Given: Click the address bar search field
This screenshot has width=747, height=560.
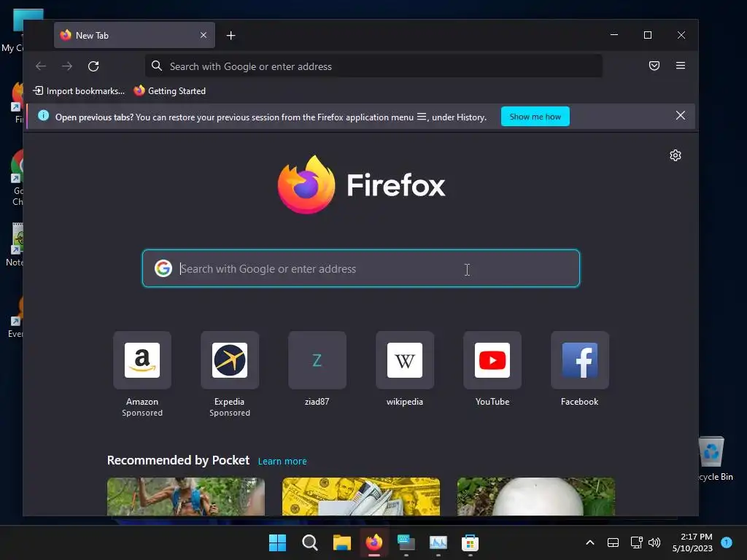Looking at the screenshot, I should 373,66.
